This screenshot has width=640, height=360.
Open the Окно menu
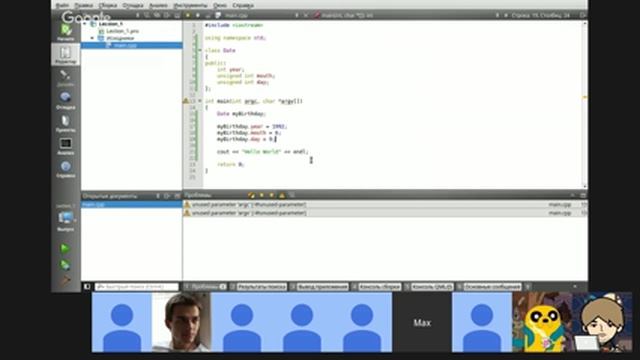[x=220, y=5]
